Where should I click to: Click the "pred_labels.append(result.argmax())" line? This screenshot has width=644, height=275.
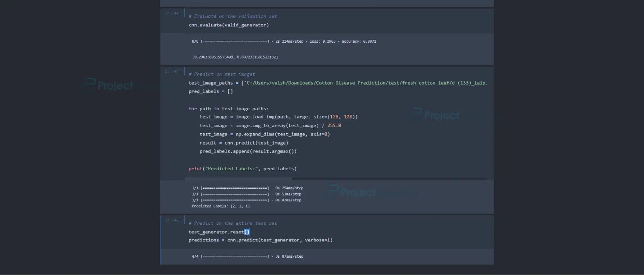click(248, 151)
